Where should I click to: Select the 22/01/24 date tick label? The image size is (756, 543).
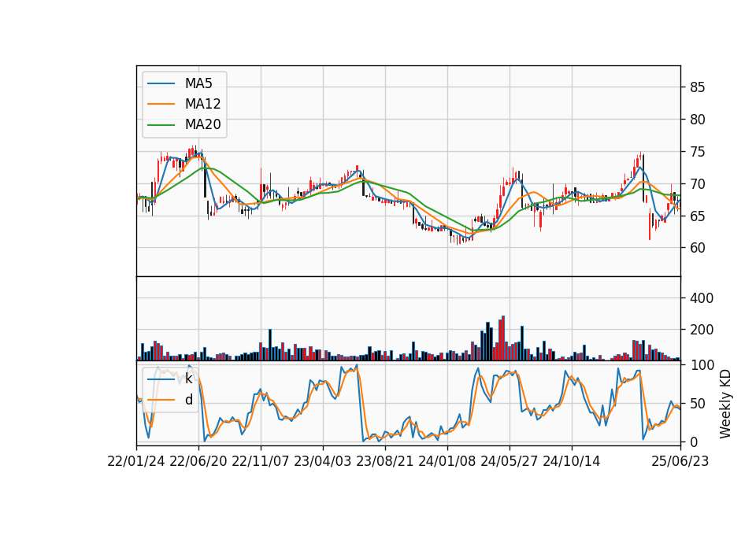pos(136,461)
